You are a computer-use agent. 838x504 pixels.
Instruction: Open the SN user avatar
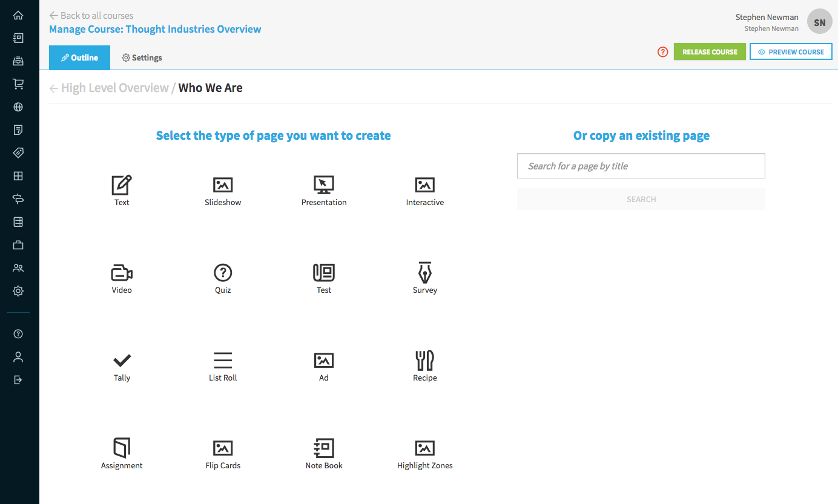tap(819, 22)
